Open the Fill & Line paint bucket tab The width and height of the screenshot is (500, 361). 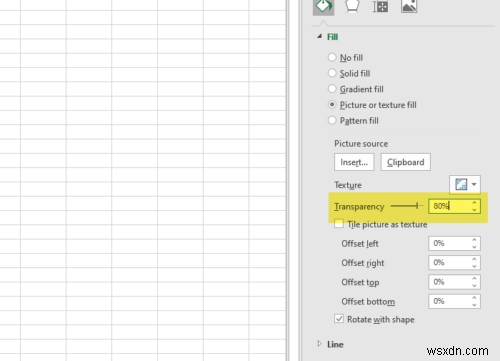click(323, 7)
